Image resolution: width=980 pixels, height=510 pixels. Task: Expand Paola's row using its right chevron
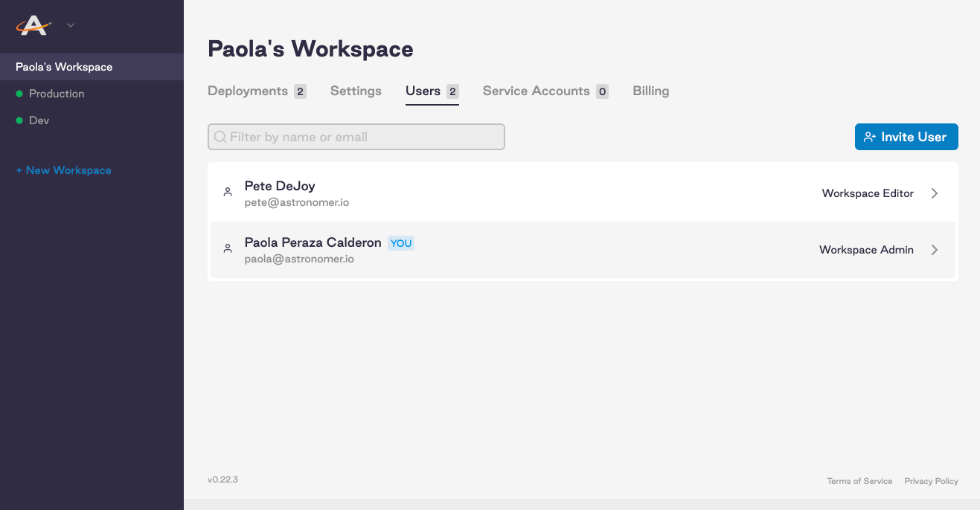[x=935, y=250]
